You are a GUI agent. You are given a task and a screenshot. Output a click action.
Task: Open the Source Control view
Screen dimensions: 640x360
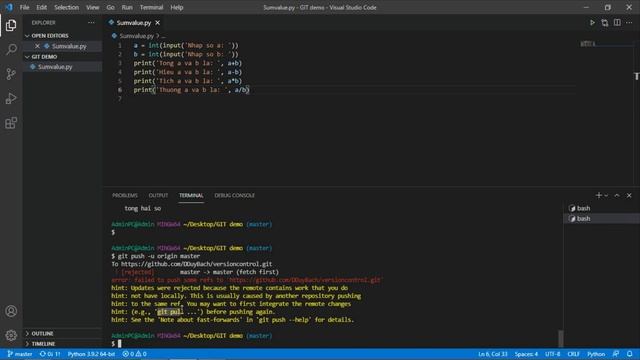click(x=11, y=74)
